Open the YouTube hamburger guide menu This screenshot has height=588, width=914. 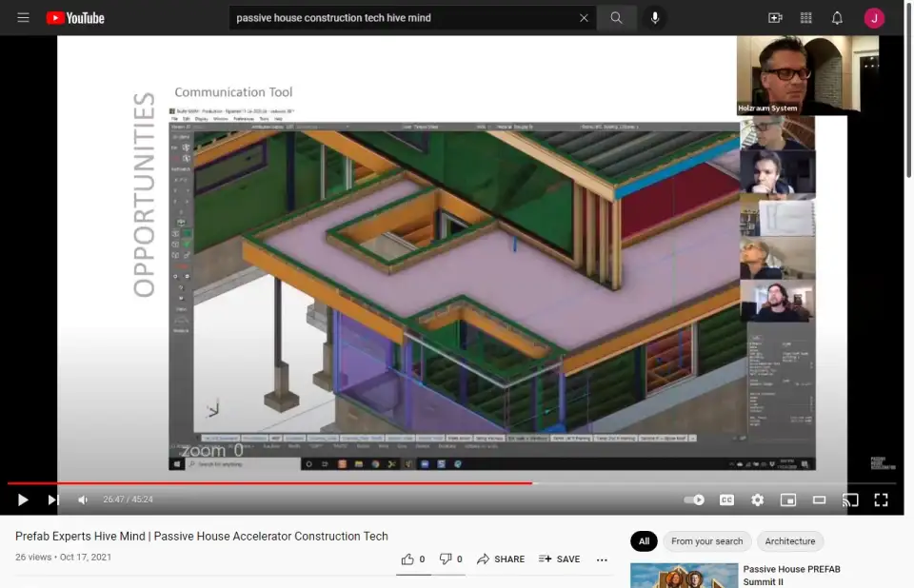(23, 18)
